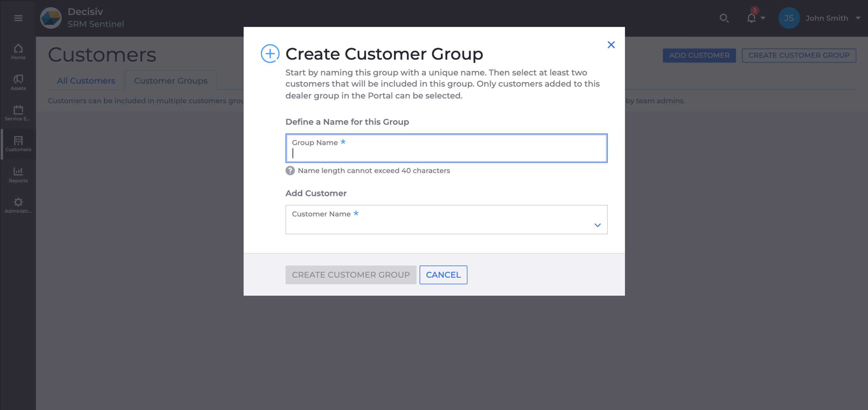The image size is (868, 410).
Task: Click the name length help tooltip icon
Action: pyautogui.click(x=290, y=171)
